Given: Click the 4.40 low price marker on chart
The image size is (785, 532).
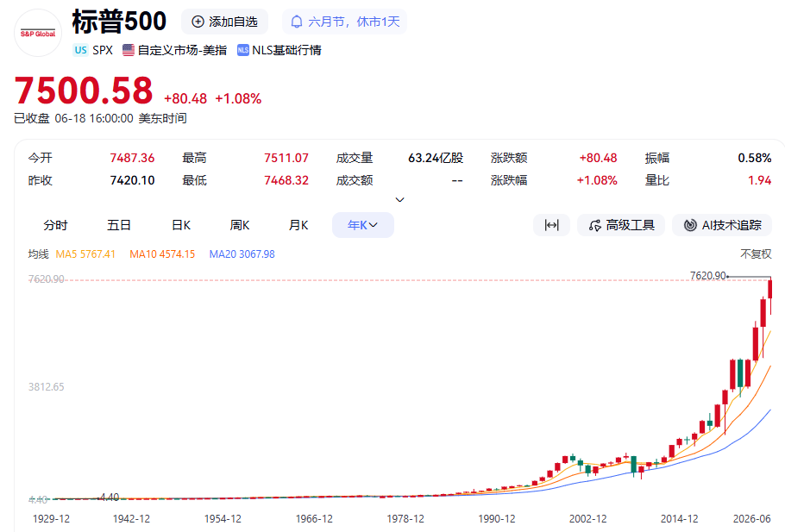Looking at the screenshot, I should pyautogui.click(x=110, y=497).
